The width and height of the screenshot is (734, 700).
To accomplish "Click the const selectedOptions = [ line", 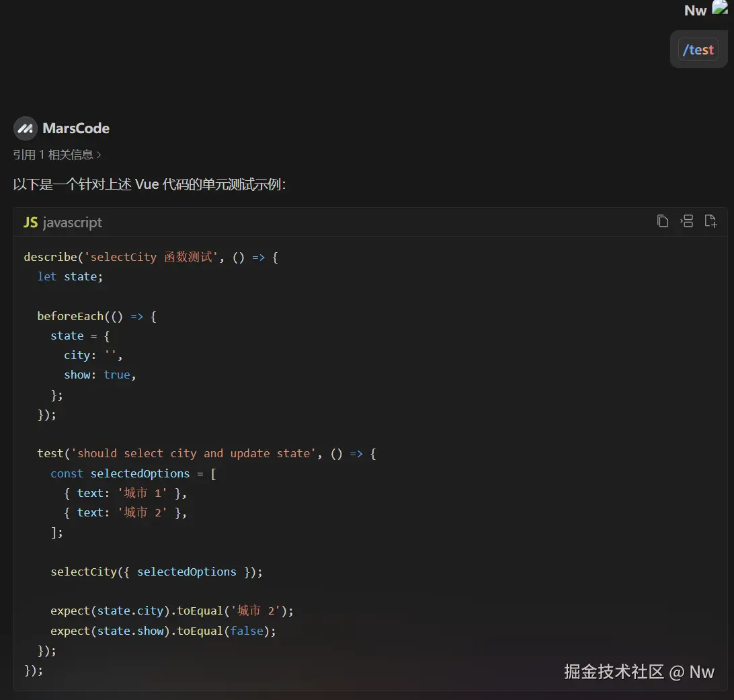I will tap(133, 474).
